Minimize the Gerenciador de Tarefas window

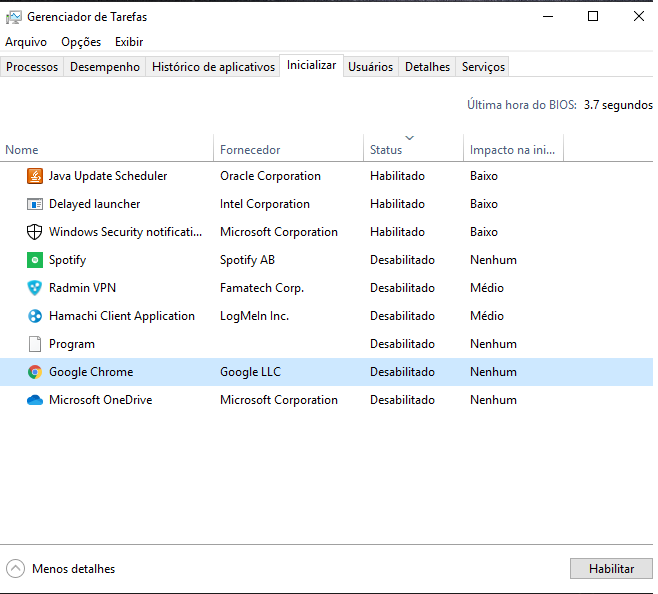click(548, 17)
